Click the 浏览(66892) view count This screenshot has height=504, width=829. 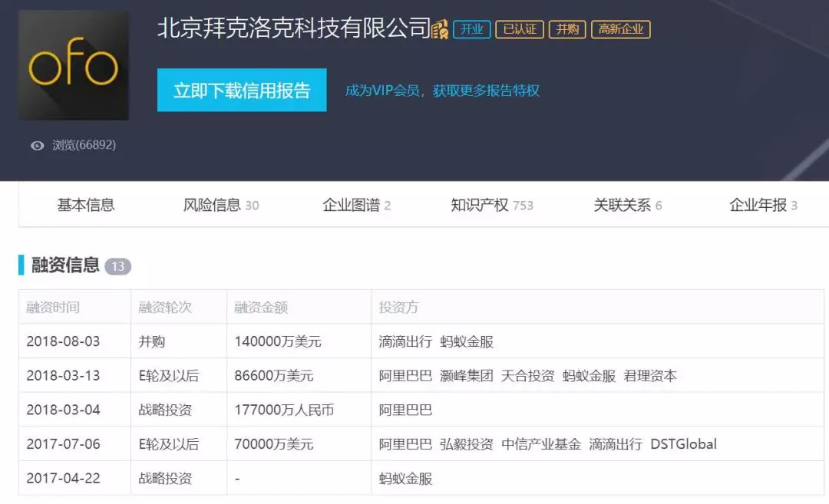84,145
